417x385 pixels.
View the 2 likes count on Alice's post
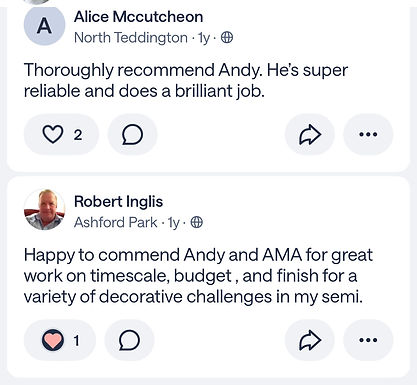[78, 135]
